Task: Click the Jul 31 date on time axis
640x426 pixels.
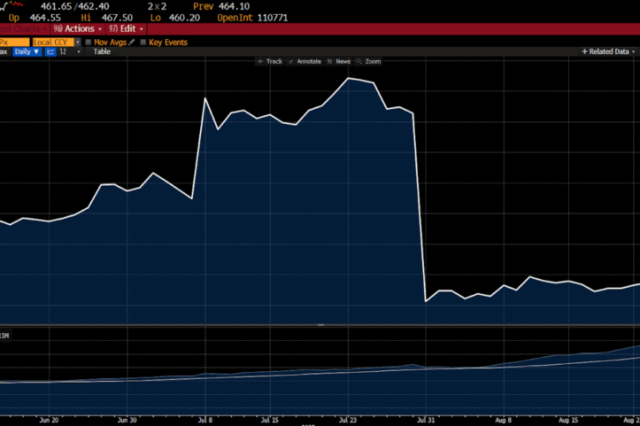Action: click(x=426, y=421)
